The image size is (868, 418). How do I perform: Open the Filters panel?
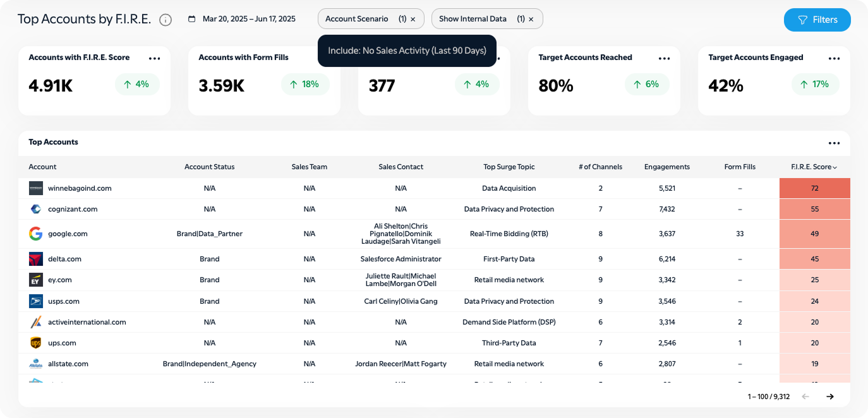click(x=817, y=20)
